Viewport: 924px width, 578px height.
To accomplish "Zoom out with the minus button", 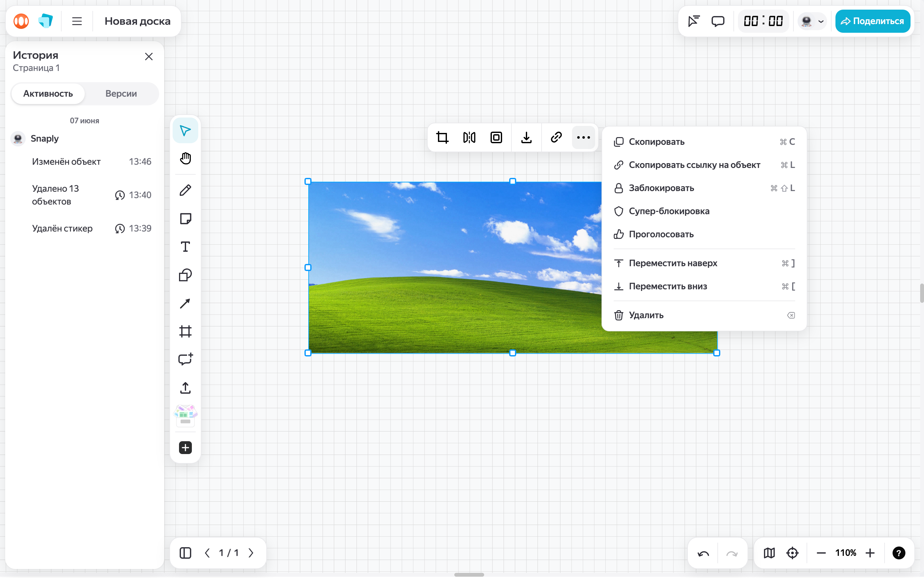I will tap(821, 553).
